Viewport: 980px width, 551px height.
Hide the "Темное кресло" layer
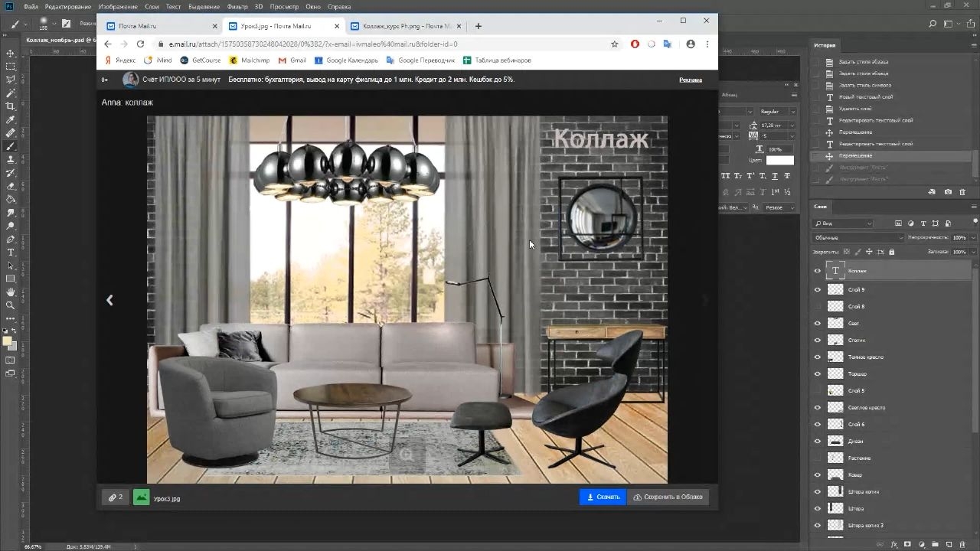(817, 357)
